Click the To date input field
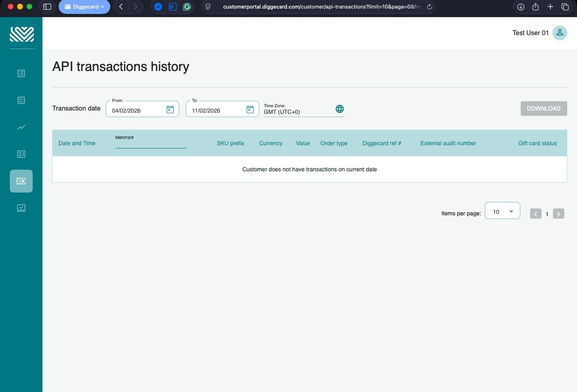Viewport: 577px width, 392px height. point(222,109)
